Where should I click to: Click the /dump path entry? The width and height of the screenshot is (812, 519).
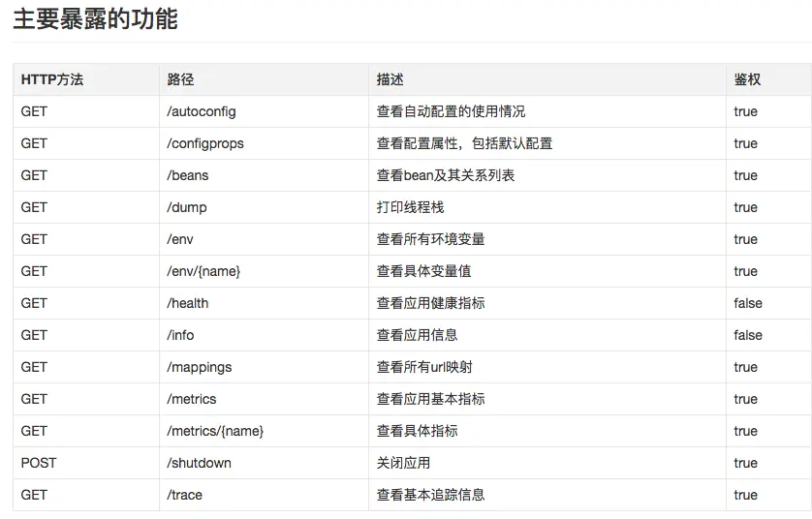(x=187, y=207)
